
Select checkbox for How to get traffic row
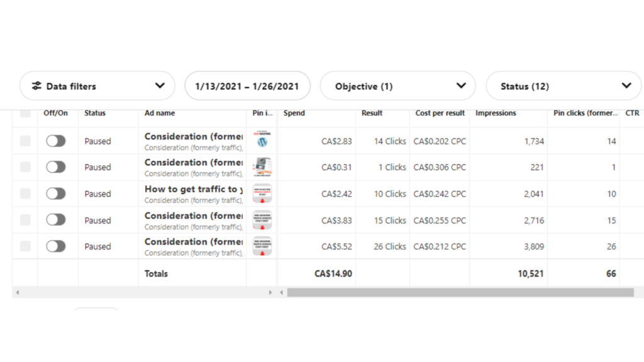pos(25,194)
